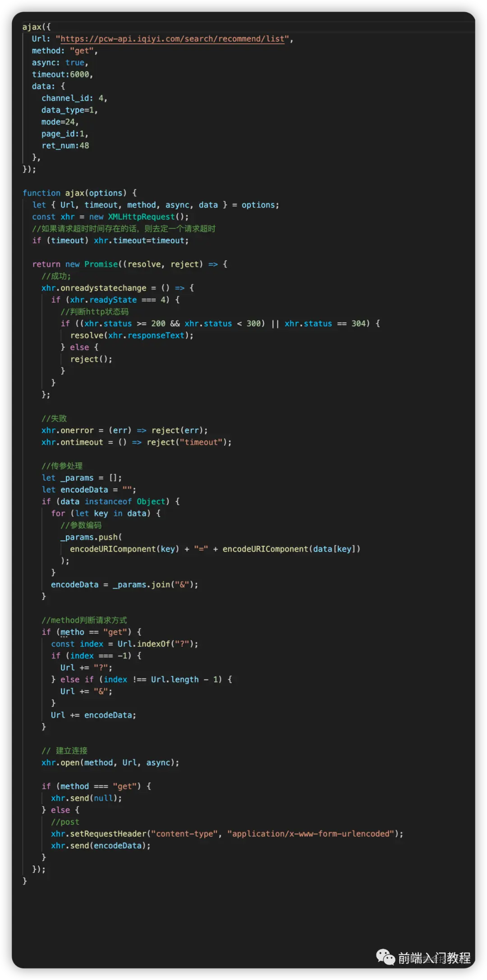The image size is (487, 980).
Task: Click the line 'mode=24,'
Action: point(60,122)
